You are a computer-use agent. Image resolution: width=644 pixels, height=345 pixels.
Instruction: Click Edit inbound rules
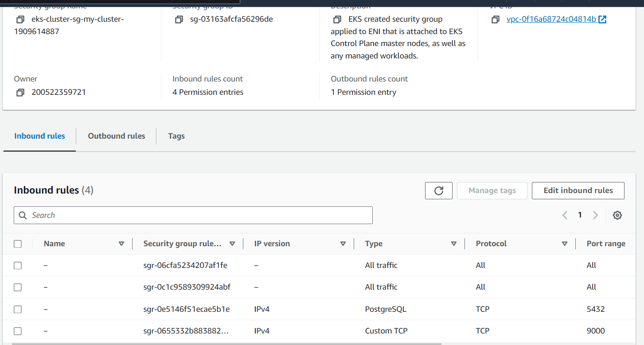coord(578,190)
